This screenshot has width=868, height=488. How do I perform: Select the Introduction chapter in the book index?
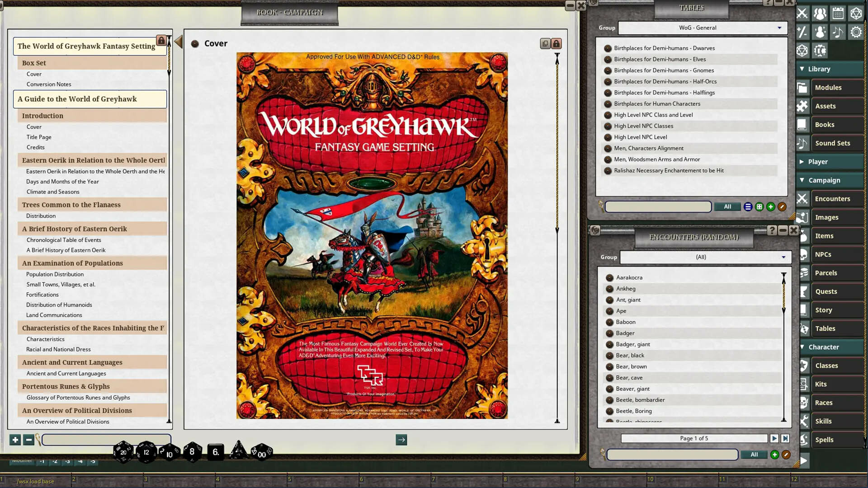click(42, 116)
